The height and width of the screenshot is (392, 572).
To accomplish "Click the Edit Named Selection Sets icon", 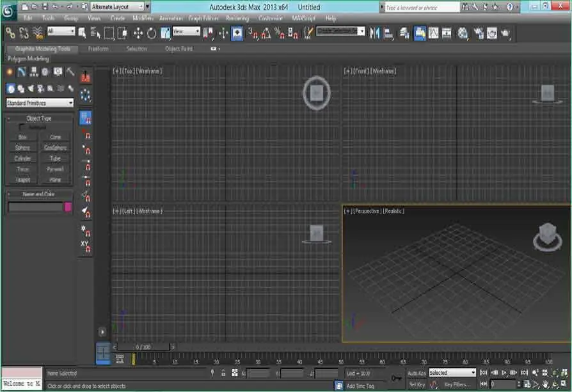I will click(x=308, y=33).
